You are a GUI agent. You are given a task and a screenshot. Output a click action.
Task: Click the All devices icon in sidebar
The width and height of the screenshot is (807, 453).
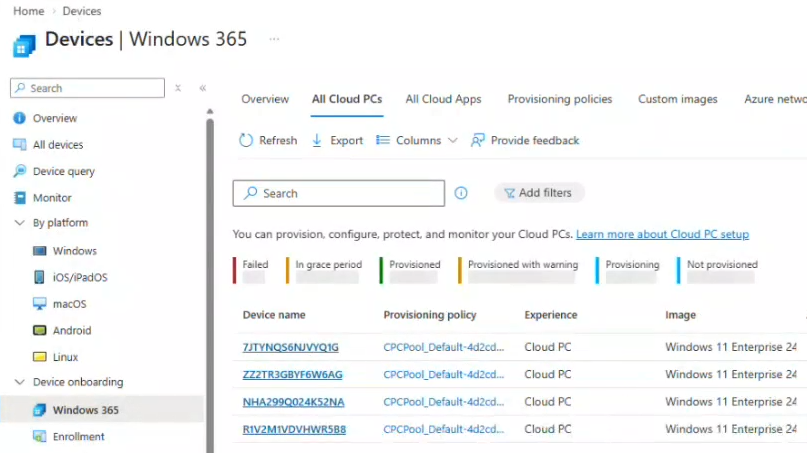[x=20, y=145]
